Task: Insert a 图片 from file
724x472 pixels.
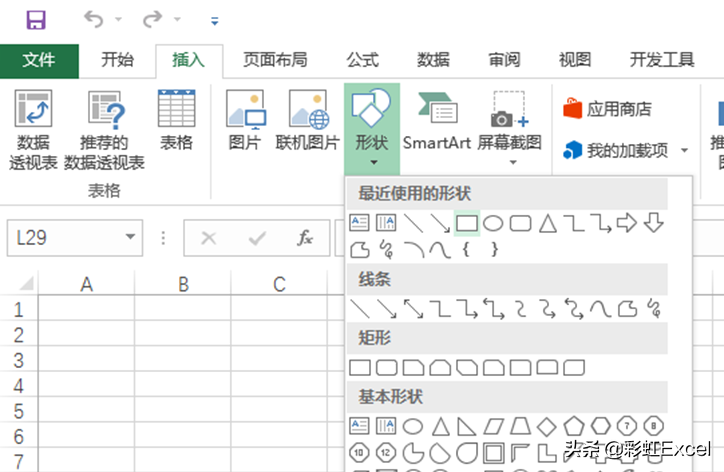Action: [x=245, y=121]
